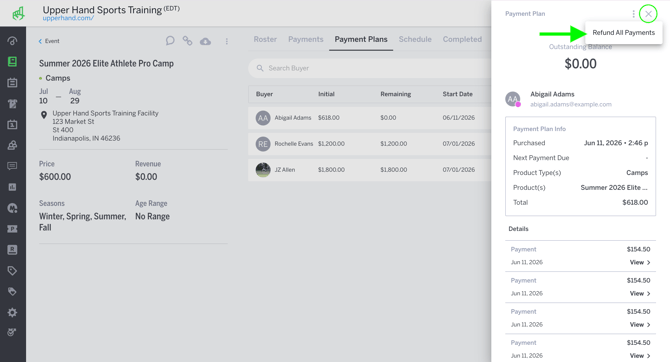The height and width of the screenshot is (362, 670).
Task: Sort by the Start Date column header
Action: (x=458, y=94)
